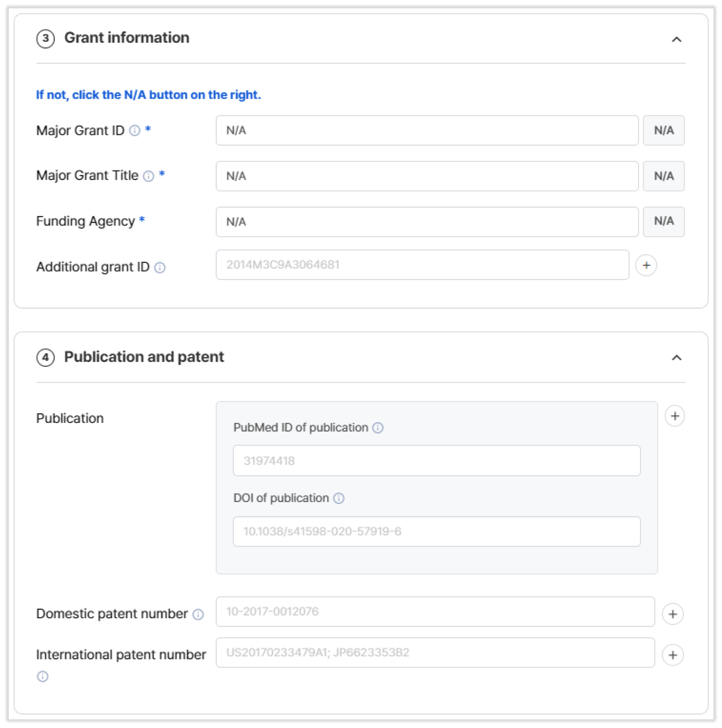Add another international patent number entry

click(673, 655)
